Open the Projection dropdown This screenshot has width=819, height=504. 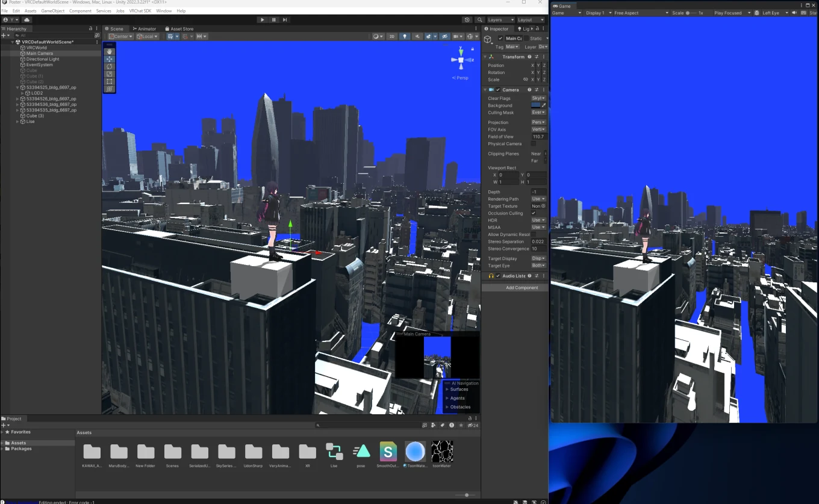(538, 122)
